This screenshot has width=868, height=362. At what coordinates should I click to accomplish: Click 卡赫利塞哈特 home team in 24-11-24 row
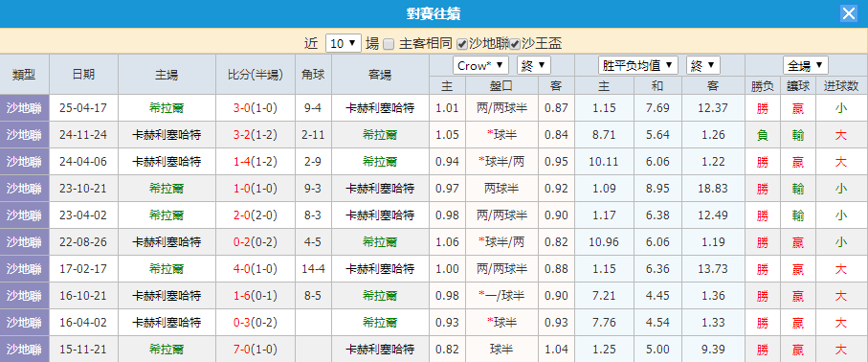[x=167, y=135]
